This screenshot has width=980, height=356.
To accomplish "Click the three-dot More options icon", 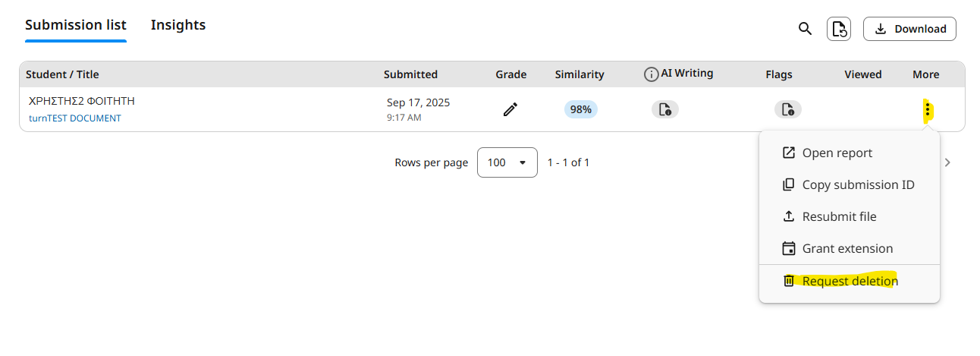I will [927, 111].
